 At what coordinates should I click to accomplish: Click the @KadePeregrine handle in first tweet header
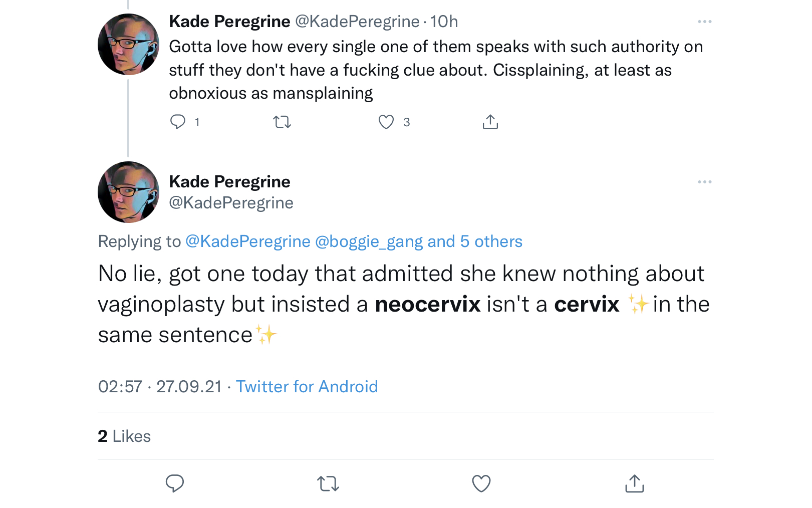[x=357, y=22]
